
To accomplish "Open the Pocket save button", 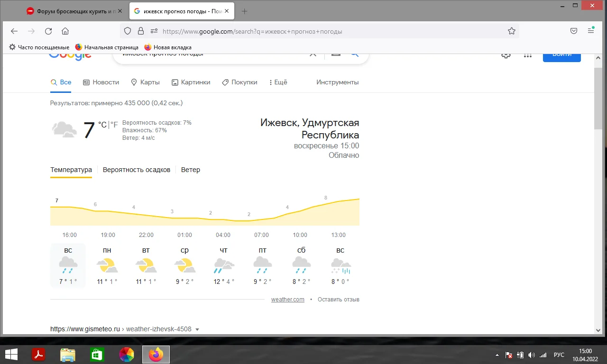I will [x=574, y=31].
